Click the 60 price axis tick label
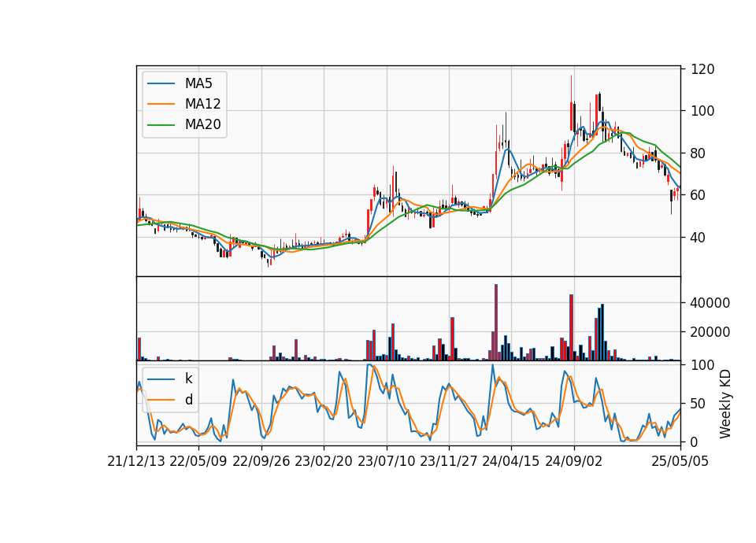 (699, 195)
